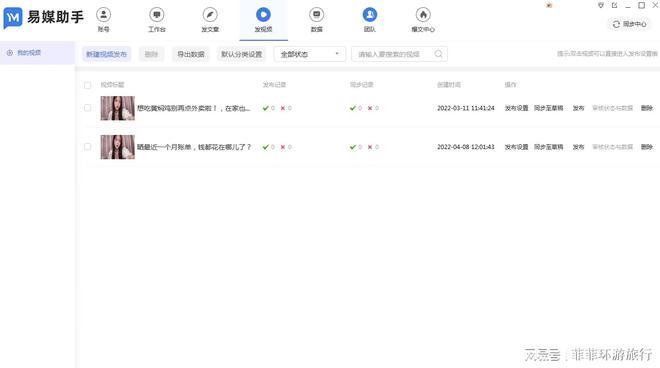Click publish success checkmark in 2022-04-08 row
This screenshot has width=660, height=368.
[x=266, y=147]
